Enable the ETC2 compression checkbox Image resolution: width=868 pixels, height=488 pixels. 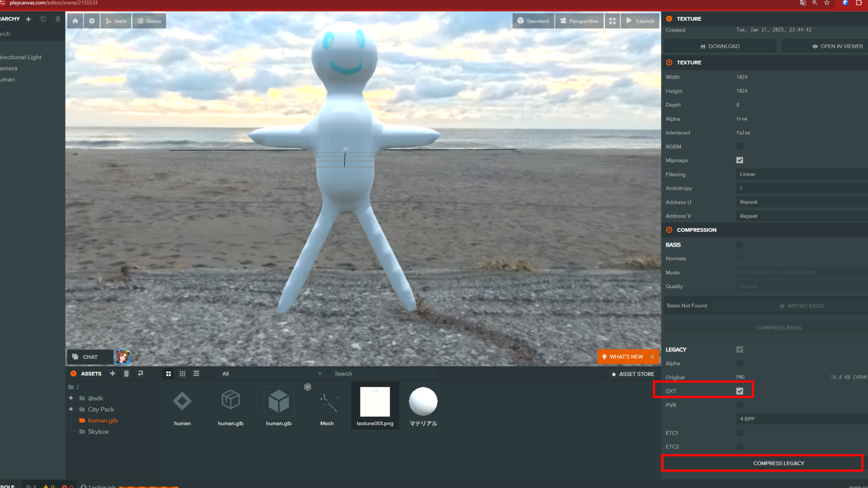[x=740, y=447]
